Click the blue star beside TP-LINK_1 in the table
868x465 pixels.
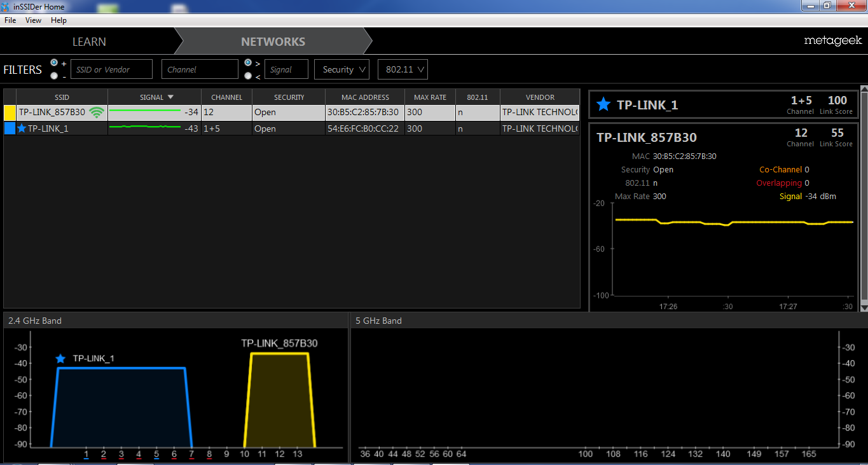click(x=22, y=128)
